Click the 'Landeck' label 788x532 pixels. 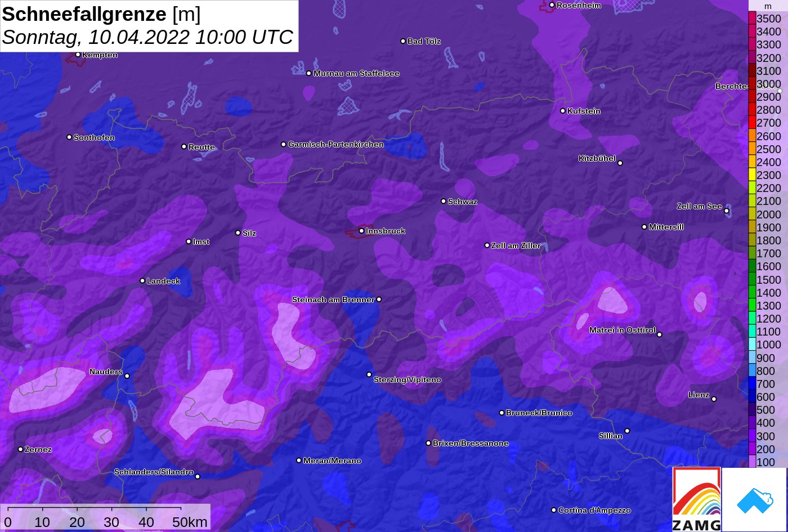click(x=163, y=281)
